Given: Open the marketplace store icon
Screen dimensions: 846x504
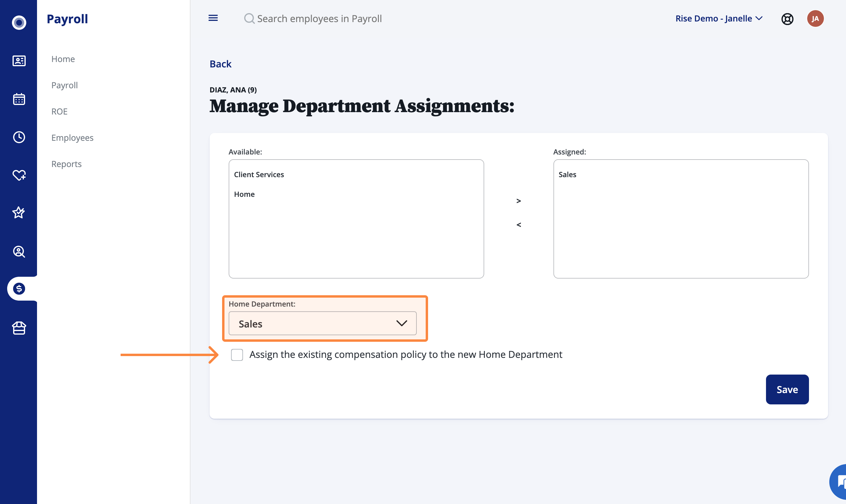Looking at the screenshot, I should tap(19, 328).
